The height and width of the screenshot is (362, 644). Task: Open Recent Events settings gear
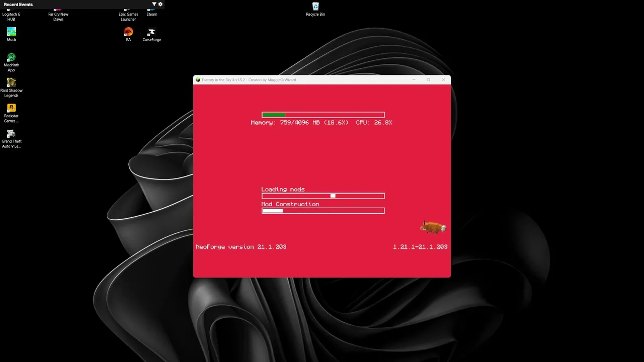pyautogui.click(x=160, y=4)
